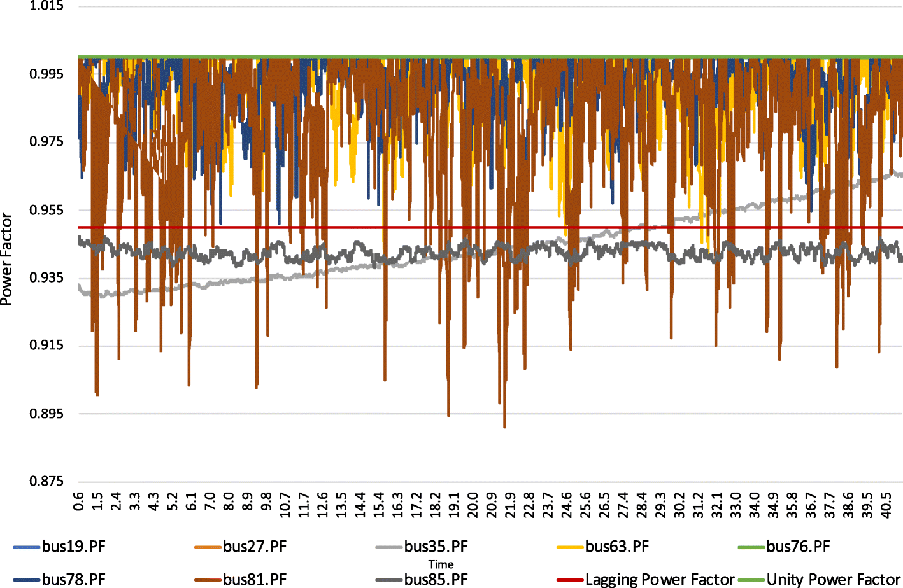Click the bus81.PF legend entry

[x=240, y=580]
